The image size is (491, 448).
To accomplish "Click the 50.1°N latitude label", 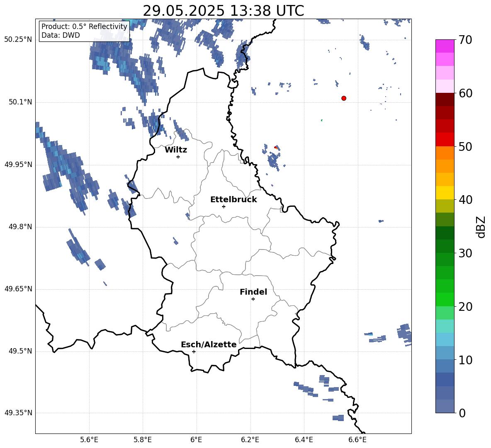I will click(x=20, y=102).
